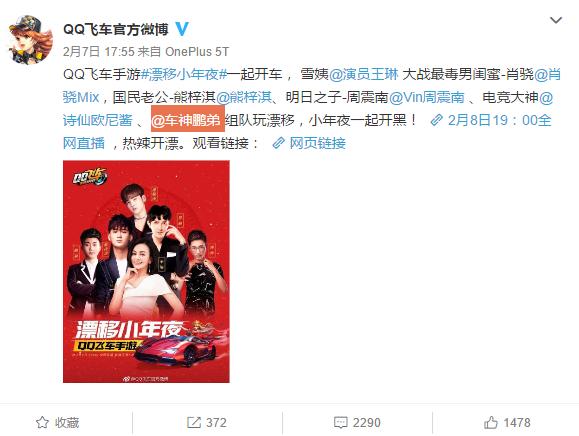The width and height of the screenshot is (579, 436).
Task: Enlarge the 漂移小年夜 poster image
Action: pos(146,271)
